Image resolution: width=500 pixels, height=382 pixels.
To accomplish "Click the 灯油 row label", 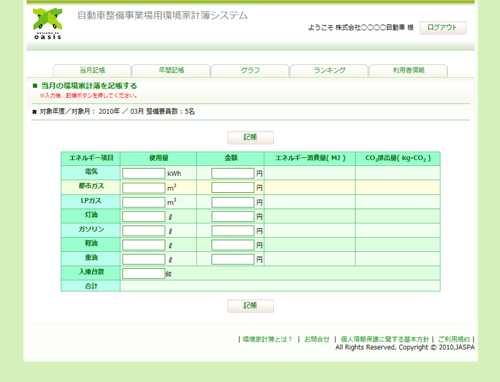I will (91, 215).
